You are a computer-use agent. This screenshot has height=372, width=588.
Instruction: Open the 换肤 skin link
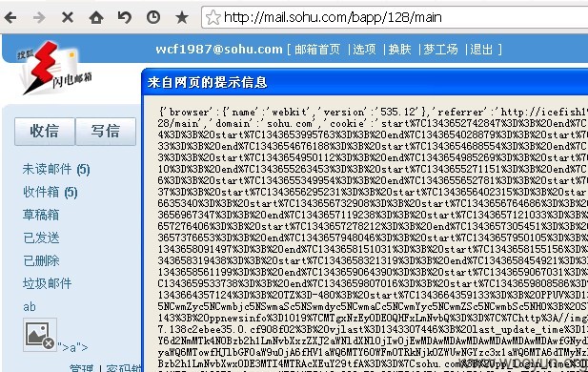tap(399, 50)
